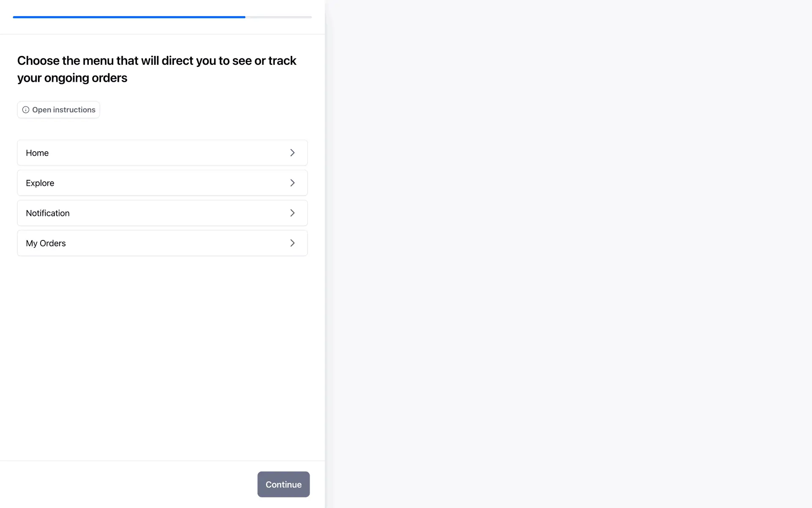Click the chevron arrow on Home row

(292, 153)
